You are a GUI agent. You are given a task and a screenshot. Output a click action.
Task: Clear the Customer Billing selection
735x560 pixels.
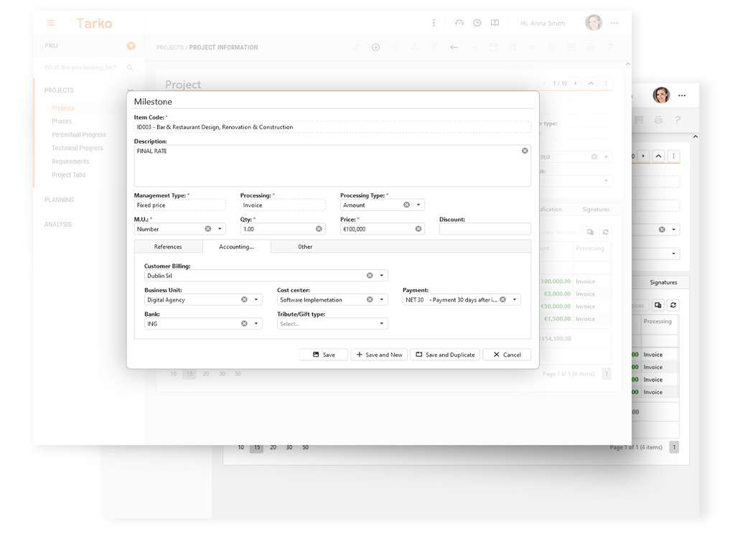point(370,276)
